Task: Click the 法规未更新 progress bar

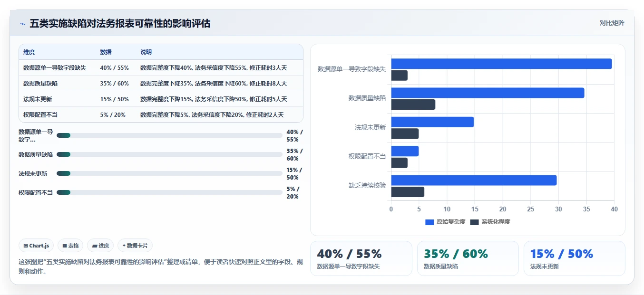Action: tap(169, 173)
